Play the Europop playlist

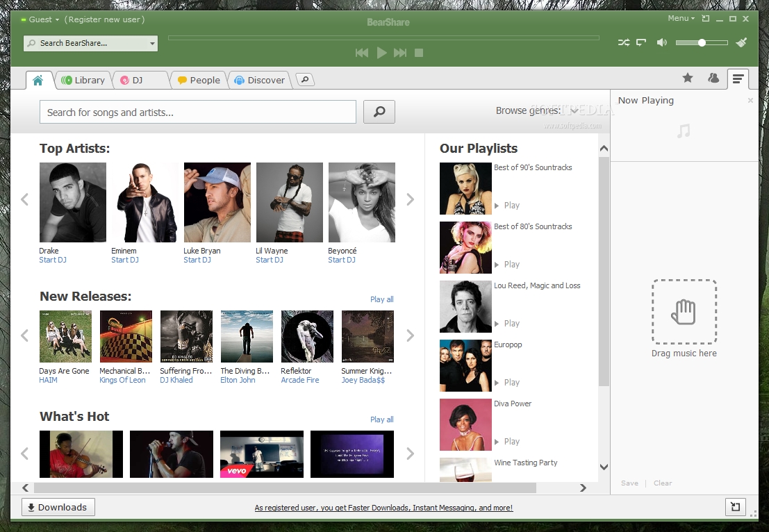pyautogui.click(x=507, y=383)
